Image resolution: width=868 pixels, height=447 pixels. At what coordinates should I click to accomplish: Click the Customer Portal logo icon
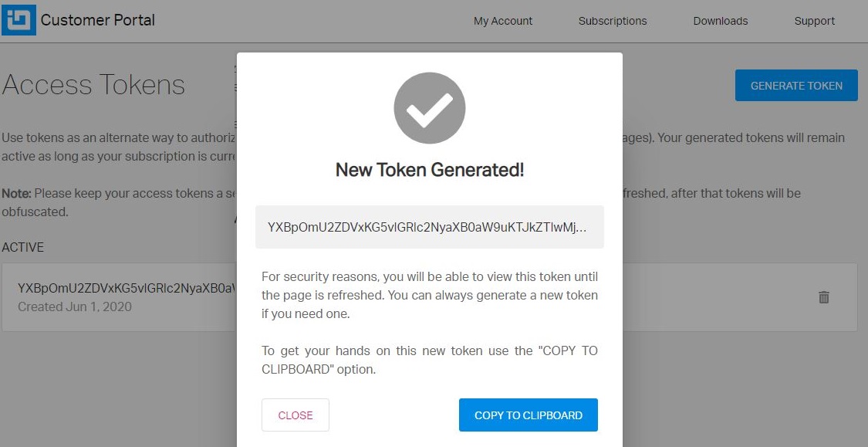coord(19,20)
